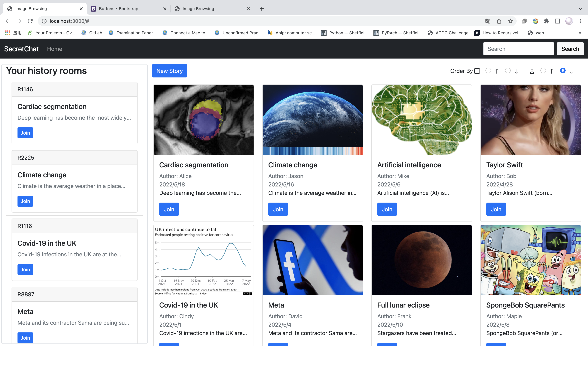Image resolution: width=588 pixels, height=368 pixels.
Task: Join room R2225 Climate change
Action: (x=25, y=201)
